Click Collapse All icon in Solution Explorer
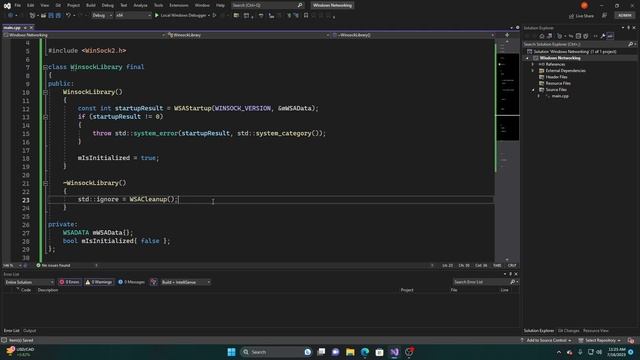Viewport: 640px width, 360px height. (x=578, y=36)
